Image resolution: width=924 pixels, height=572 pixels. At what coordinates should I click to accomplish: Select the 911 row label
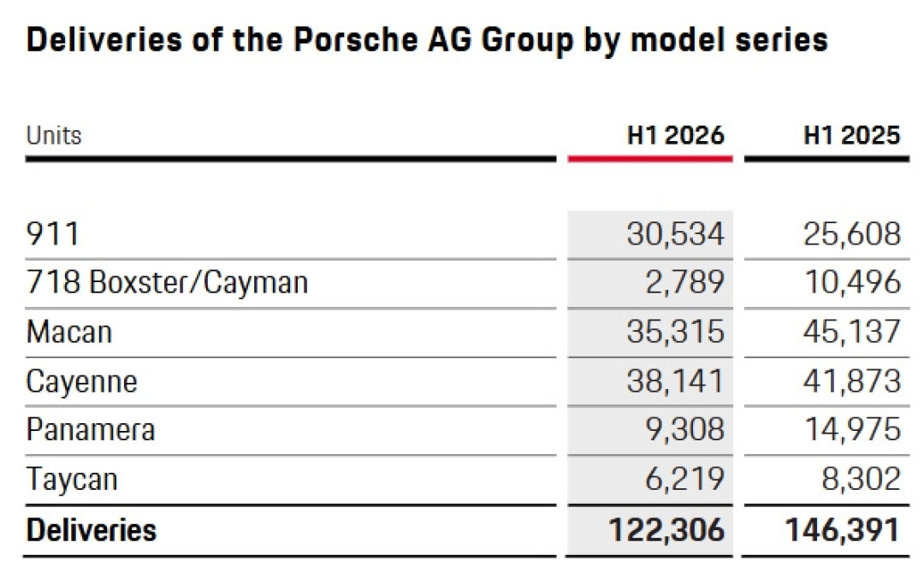(52, 234)
